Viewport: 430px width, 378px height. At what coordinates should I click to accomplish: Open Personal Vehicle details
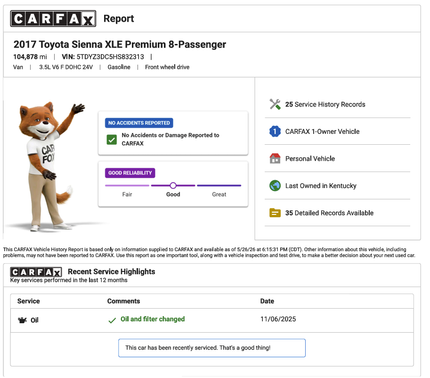click(x=310, y=159)
